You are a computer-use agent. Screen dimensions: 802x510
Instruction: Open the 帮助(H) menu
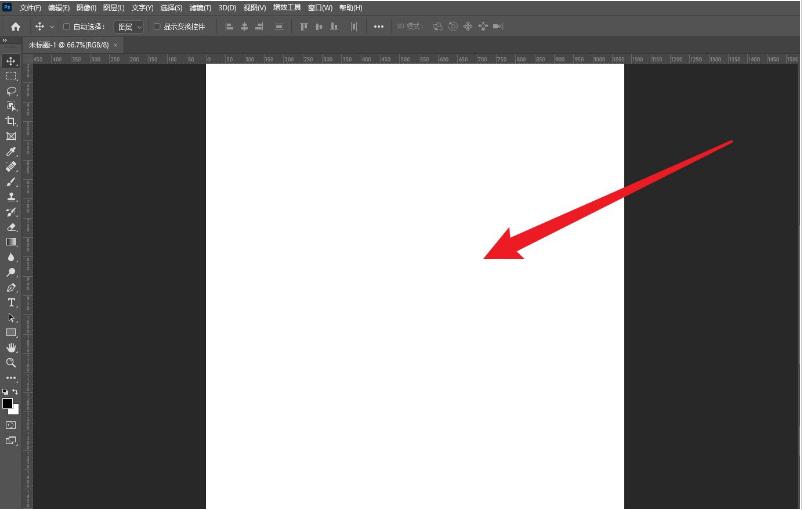click(351, 8)
